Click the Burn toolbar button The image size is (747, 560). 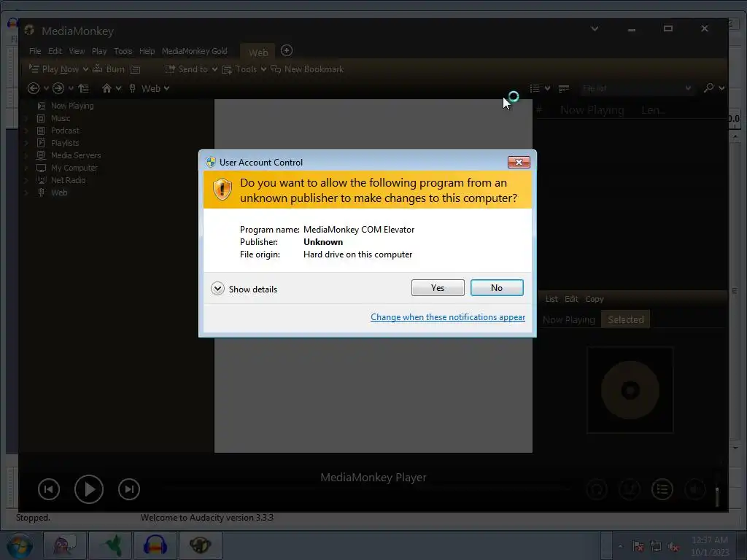109,69
